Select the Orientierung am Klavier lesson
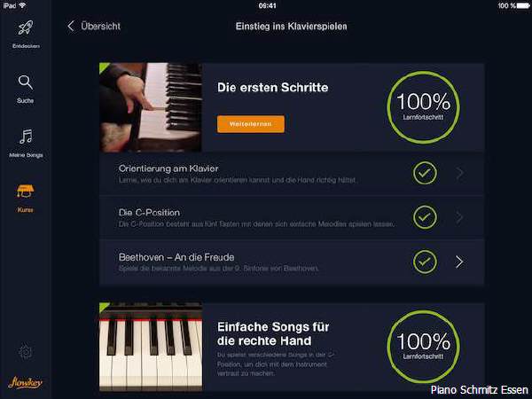This screenshot has height=399, width=532. 292,174
